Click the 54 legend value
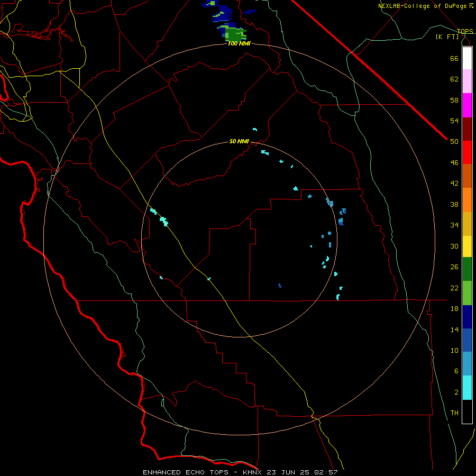This screenshot has width=476, height=476. [454, 121]
